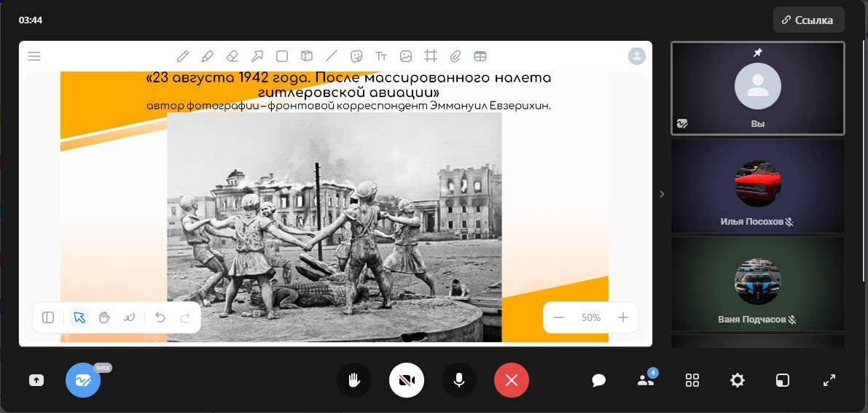Raise your hand in the call

pos(354,380)
